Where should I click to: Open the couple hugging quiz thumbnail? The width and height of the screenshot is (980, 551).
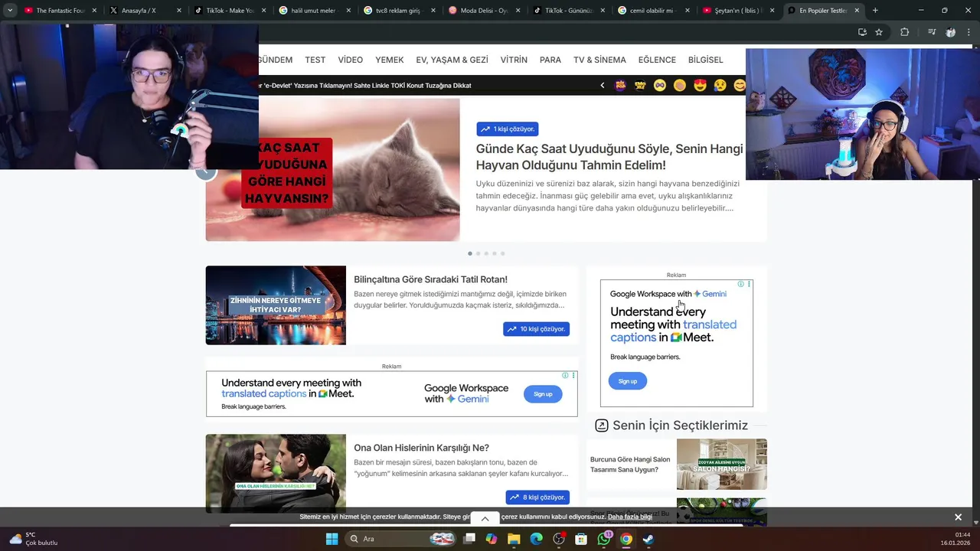click(x=276, y=474)
